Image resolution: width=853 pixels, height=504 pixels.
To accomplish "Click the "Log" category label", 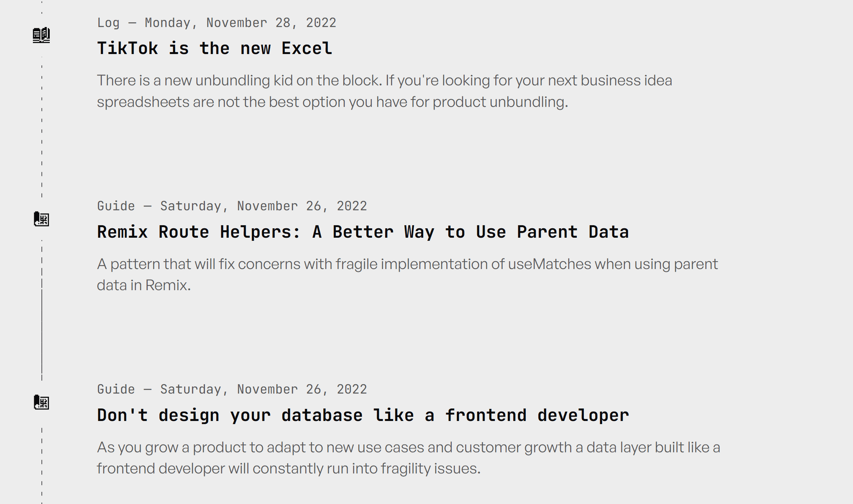I will tap(108, 23).
